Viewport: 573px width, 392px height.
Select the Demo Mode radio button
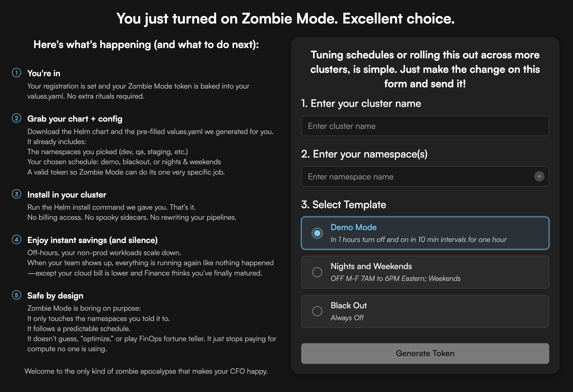(x=317, y=233)
